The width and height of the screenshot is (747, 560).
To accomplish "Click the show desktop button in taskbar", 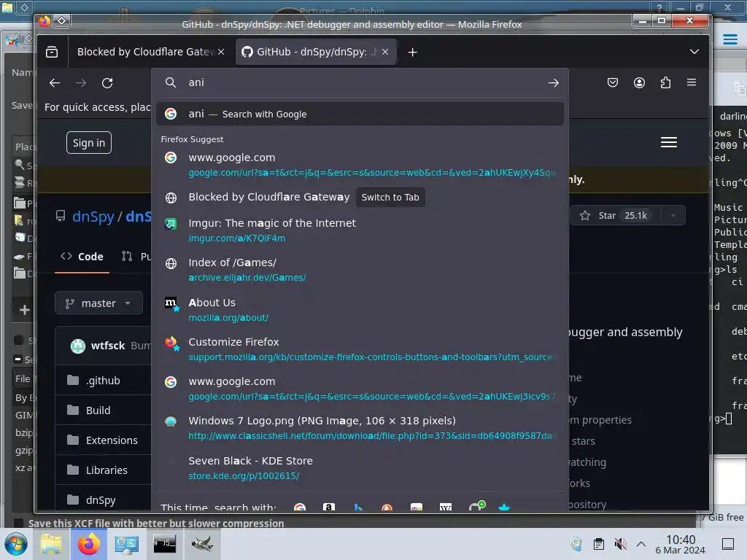I will pyautogui.click(x=728, y=544).
